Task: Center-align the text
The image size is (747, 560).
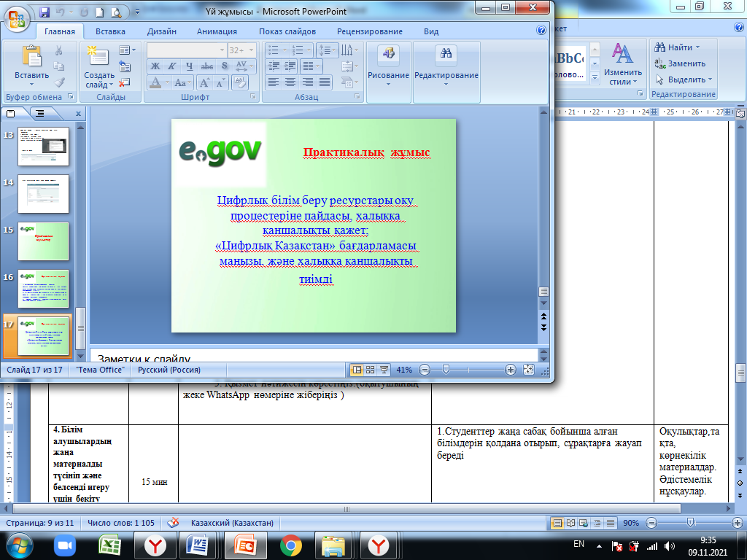Action: click(x=290, y=82)
